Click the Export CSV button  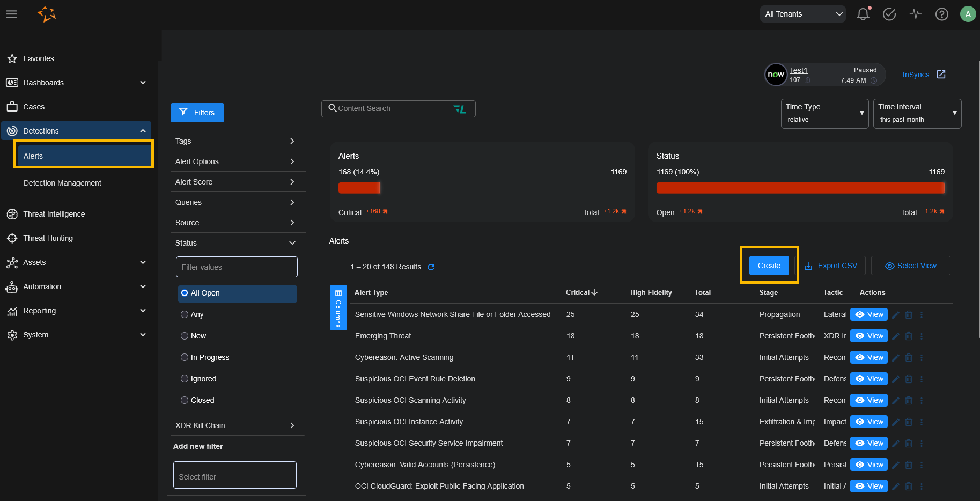(830, 266)
